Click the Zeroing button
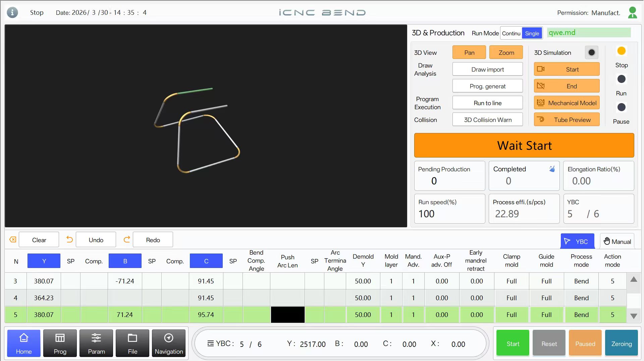Screen dimensions: 644x361 click(x=622, y=343)
